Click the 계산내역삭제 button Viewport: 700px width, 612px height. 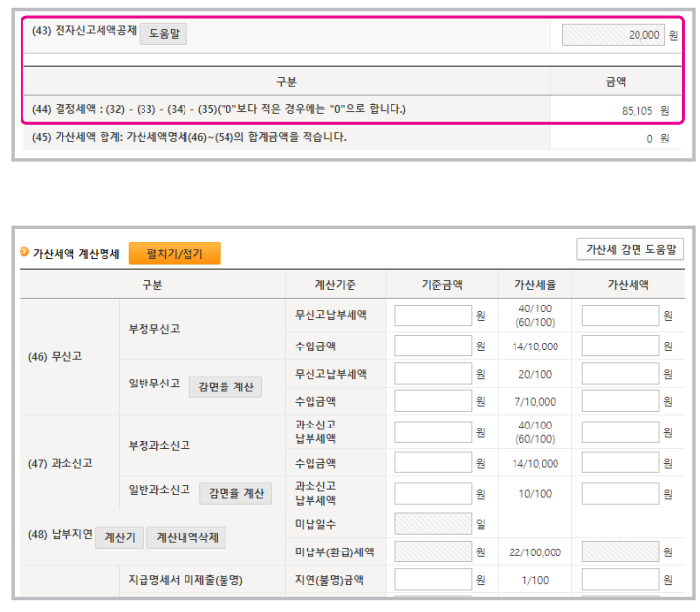click(x=186, y=537)
